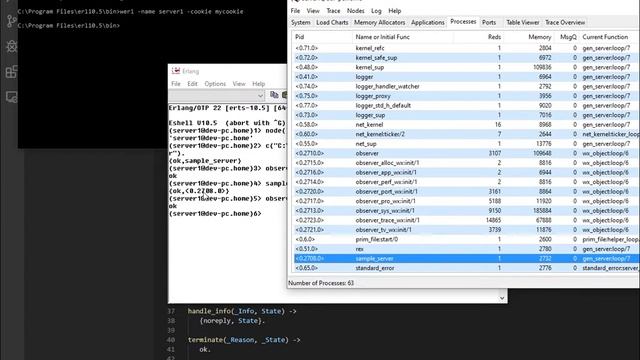Sort by Name or Initial Func column

(403, 37)
